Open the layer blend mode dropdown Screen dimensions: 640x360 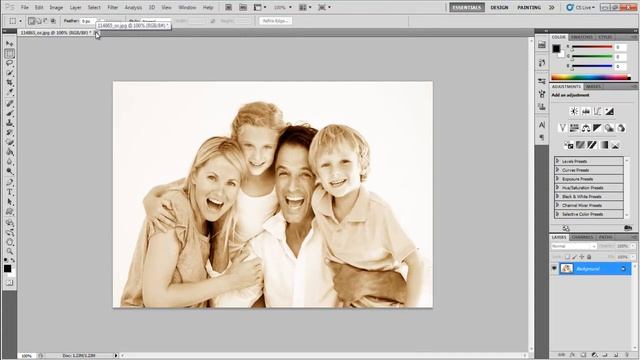[x=573, y=246]
